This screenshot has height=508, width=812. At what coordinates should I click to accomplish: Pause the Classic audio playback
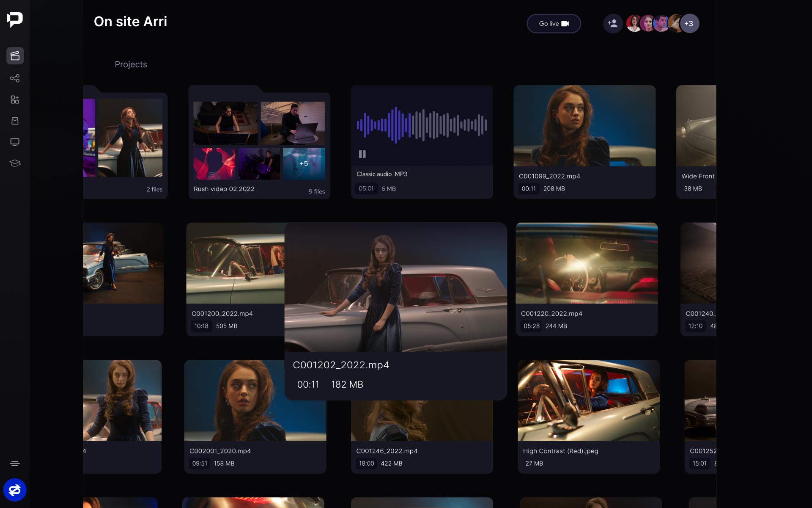[x=362, y=154]
